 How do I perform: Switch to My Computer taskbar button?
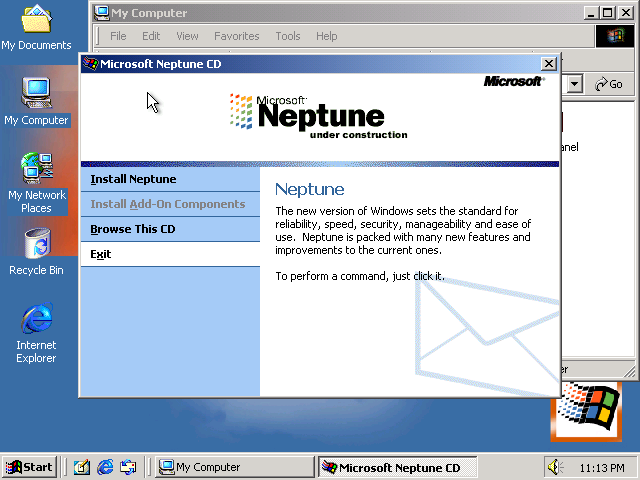235,467
